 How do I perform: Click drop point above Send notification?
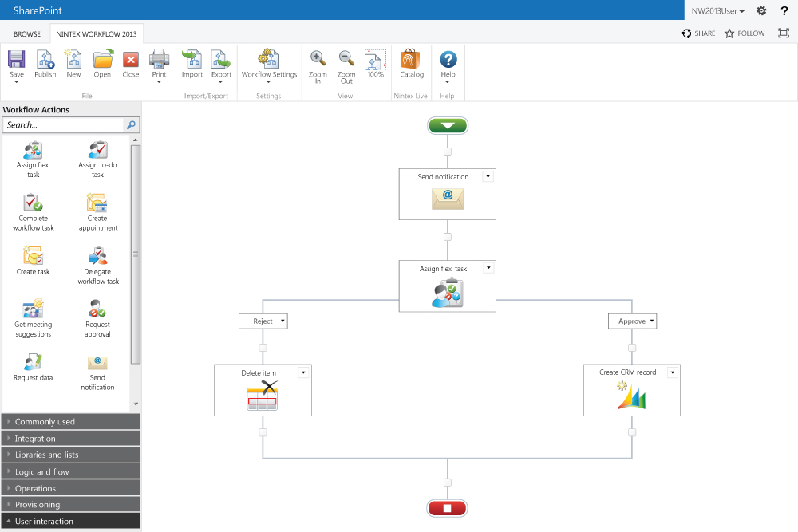tap(448, 152)
